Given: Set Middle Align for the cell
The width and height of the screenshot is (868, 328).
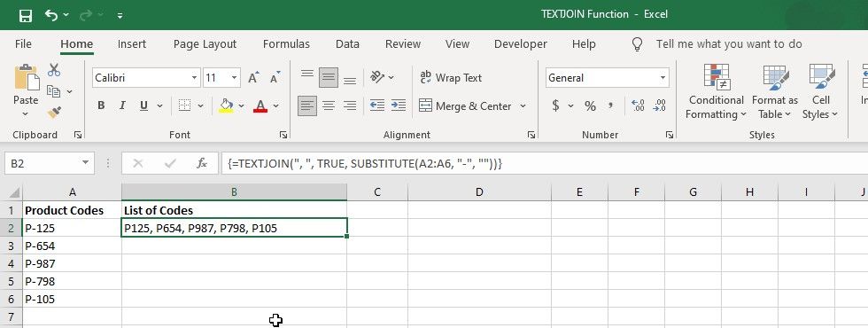Looking at the screenshot, I should pyautogui.click(x=329, y=78).
